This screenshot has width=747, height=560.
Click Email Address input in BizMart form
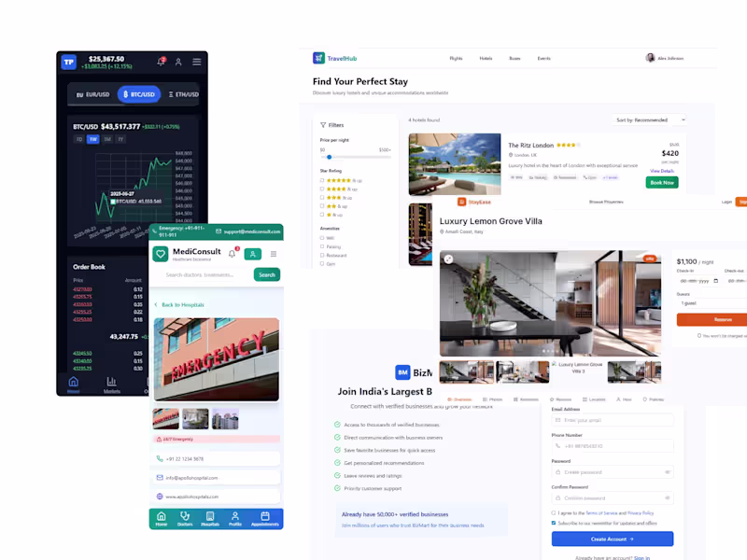[613, 420]
